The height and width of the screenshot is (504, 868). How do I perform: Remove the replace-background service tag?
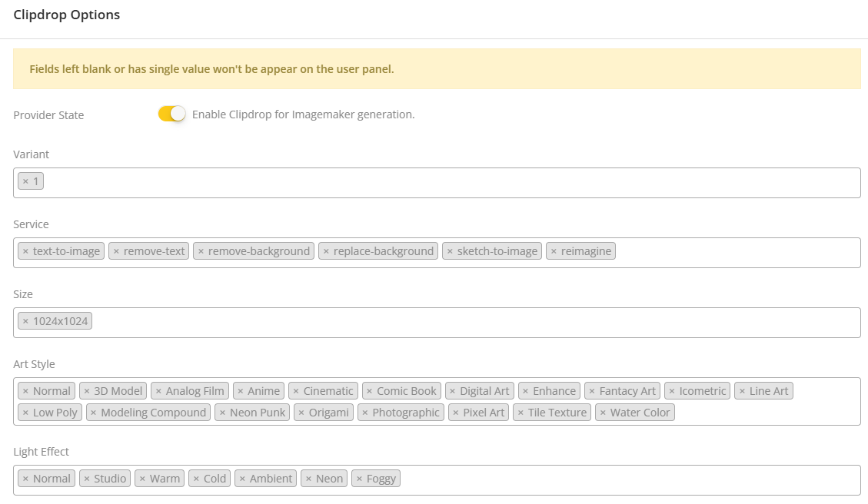point(326,251)
